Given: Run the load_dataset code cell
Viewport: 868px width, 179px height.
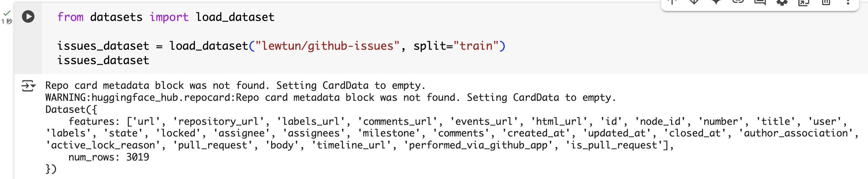Looking at the screenshot, I should (28, 16).
